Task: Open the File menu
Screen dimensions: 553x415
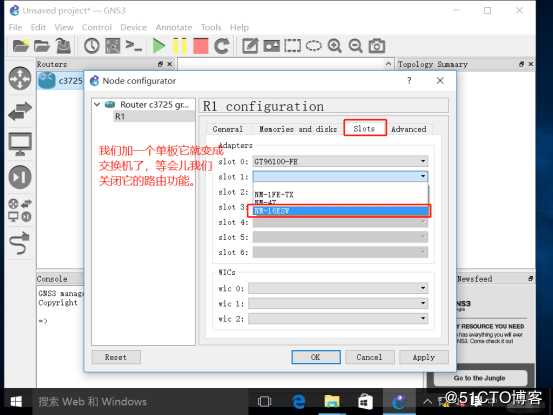Action: (15, 27)
